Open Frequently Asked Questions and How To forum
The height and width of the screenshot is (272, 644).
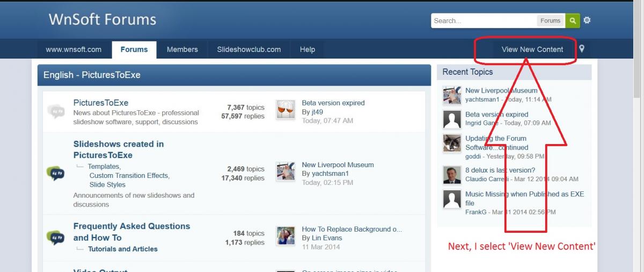(131, 232)
